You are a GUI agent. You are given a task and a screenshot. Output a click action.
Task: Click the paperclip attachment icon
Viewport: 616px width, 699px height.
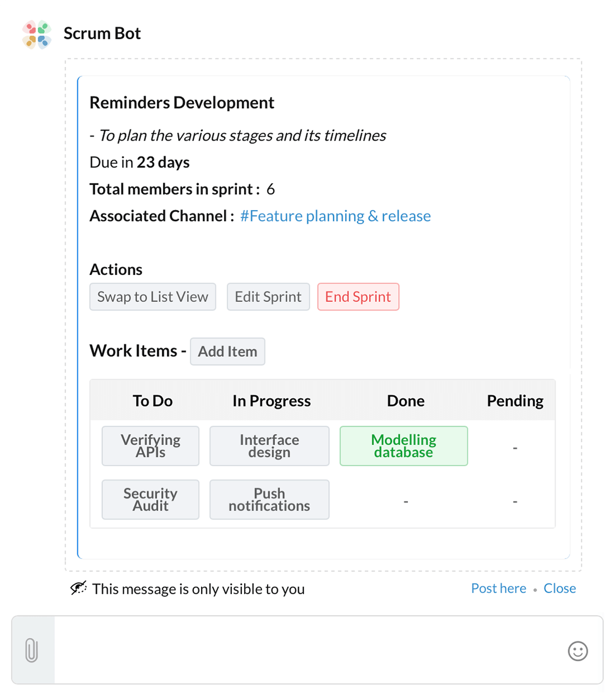(x=32, y=650)
